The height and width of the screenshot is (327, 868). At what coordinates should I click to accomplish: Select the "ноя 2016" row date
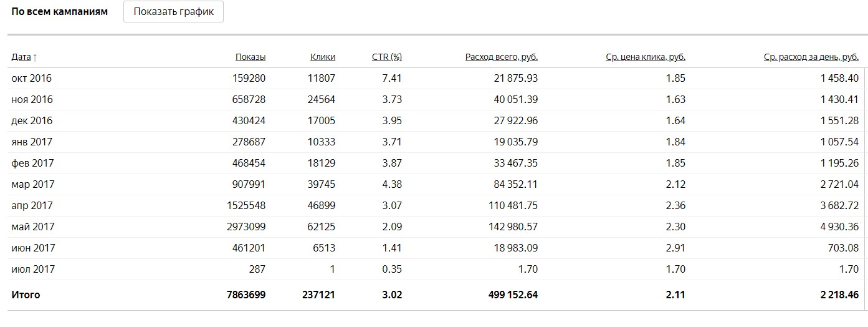(32, 99)
